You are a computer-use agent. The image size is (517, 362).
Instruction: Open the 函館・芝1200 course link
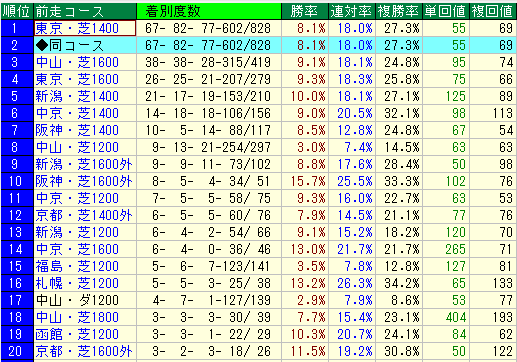pos(77,334)
